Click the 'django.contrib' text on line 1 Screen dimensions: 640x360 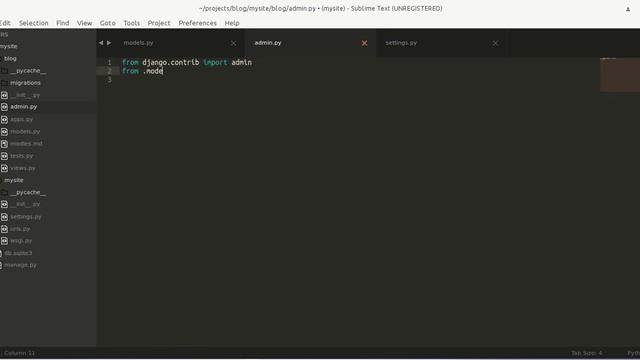pyautogui.click(x=171, y=62)
